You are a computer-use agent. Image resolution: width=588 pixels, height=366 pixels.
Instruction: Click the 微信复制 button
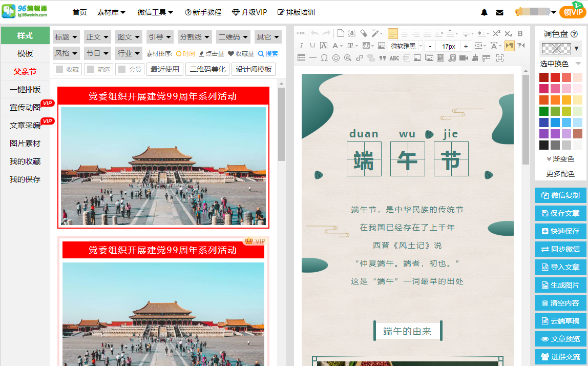pyautogui.click(x=560, y=195)
